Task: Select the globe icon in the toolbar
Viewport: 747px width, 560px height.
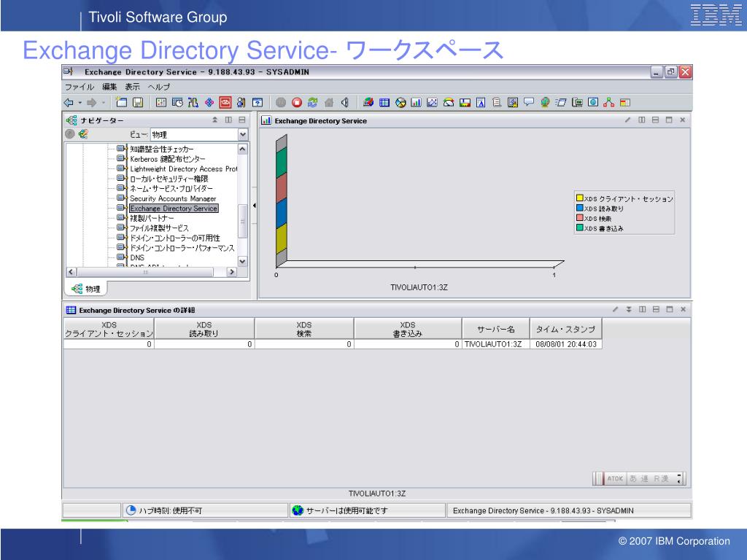Action: coord(545,102)
